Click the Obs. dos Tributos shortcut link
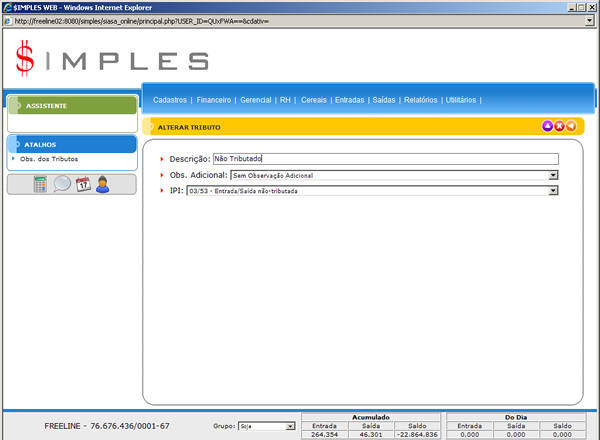600x440 pixels. 49,159
